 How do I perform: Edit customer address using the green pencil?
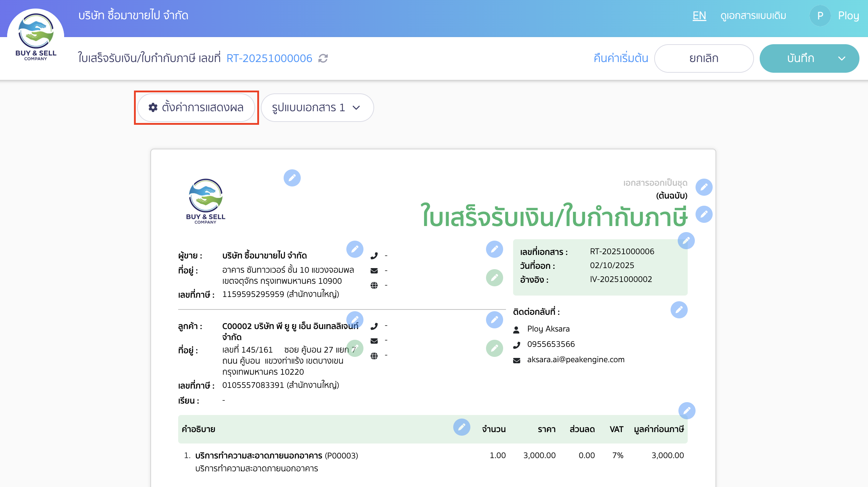(355, 348)
